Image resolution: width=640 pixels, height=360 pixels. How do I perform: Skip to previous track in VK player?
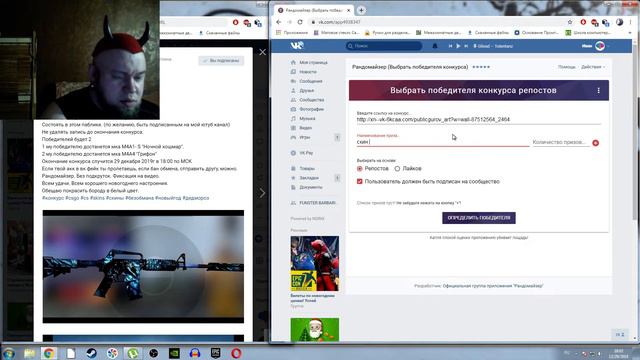point(450,46)
